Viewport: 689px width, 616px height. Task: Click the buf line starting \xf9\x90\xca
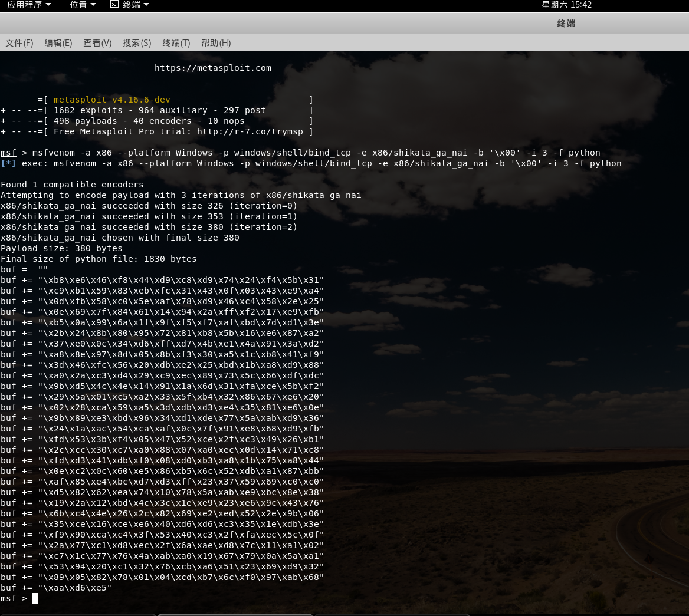point(162,535)
